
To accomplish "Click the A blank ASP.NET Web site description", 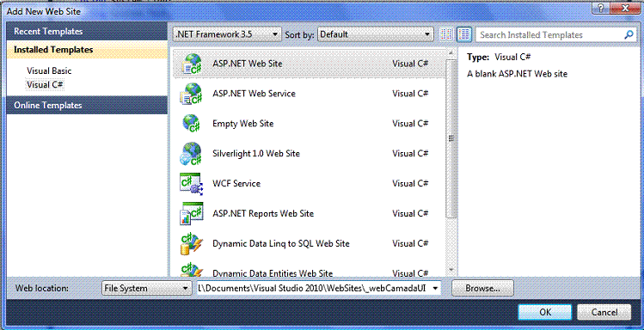I will pos(517,74).
